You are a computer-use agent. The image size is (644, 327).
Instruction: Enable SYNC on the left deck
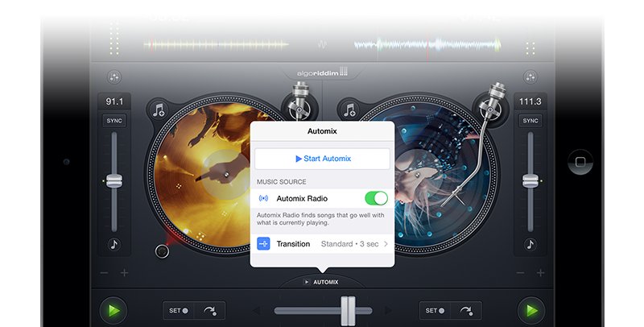click(114, 121)
